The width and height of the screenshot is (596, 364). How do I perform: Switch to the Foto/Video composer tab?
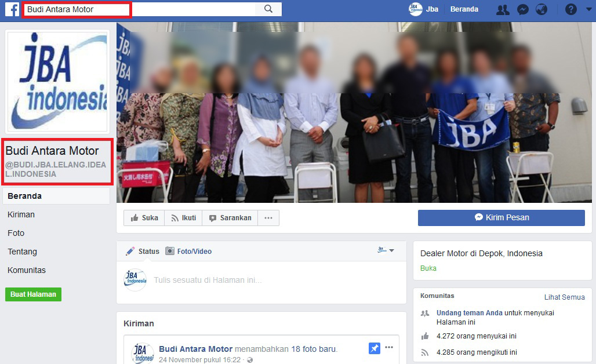point(188,252)
